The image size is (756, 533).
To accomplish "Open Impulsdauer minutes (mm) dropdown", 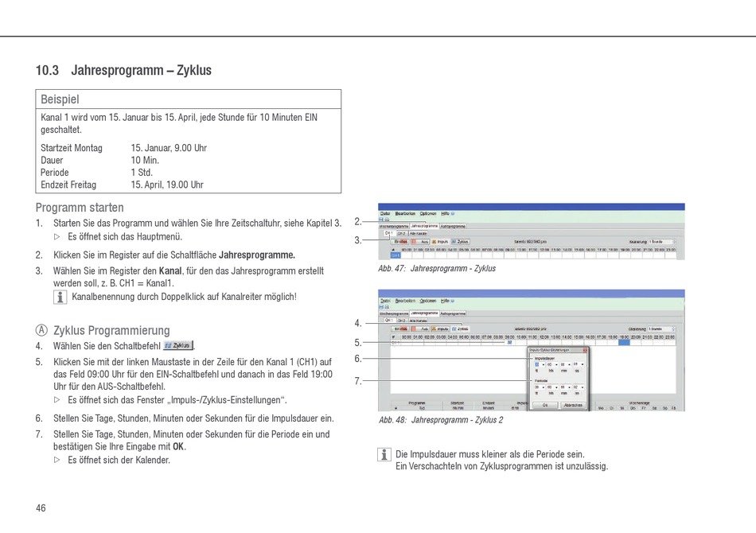I will 566,364.
